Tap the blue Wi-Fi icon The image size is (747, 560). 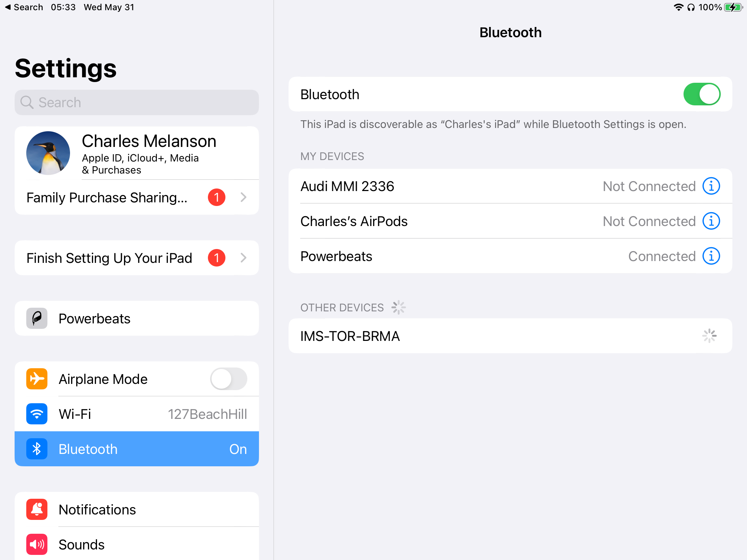(37, 414)
